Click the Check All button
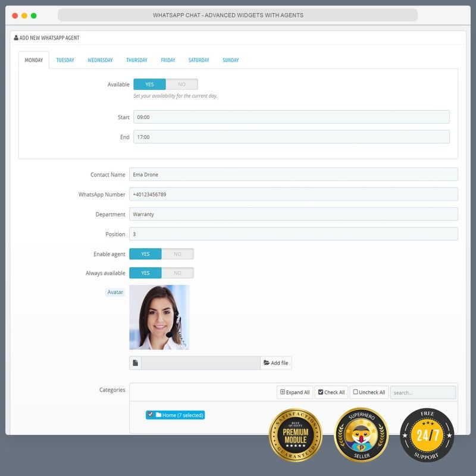The width and height of the screenshot is (476, 476). coord(331,392)
